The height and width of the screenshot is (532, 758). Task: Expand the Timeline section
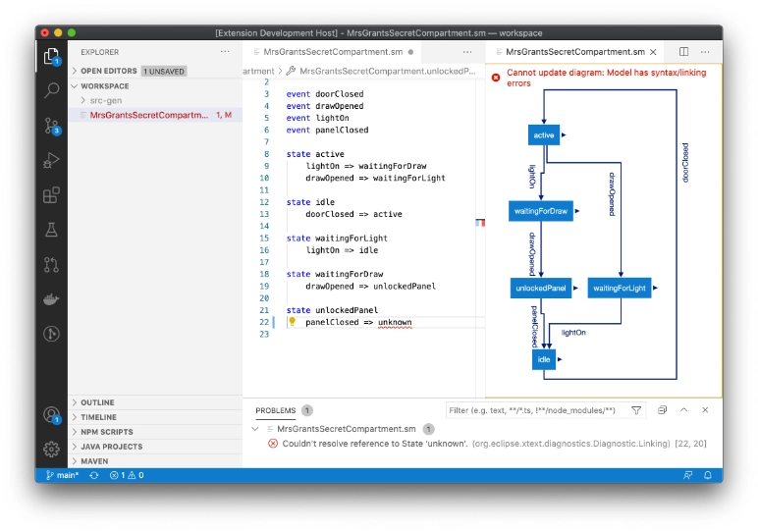[x=155, y=417]
